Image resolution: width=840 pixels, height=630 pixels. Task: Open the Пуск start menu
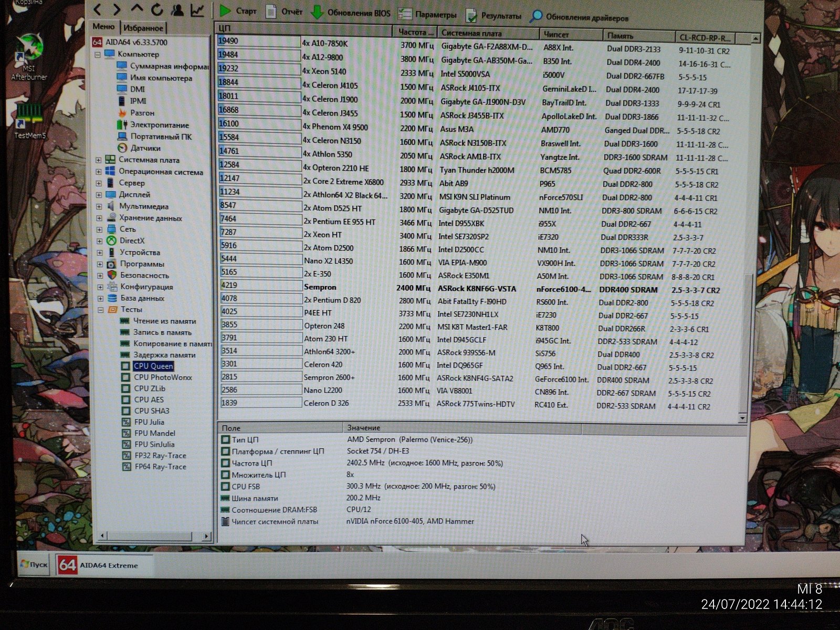pyautogui.click(x=34, y=564)
